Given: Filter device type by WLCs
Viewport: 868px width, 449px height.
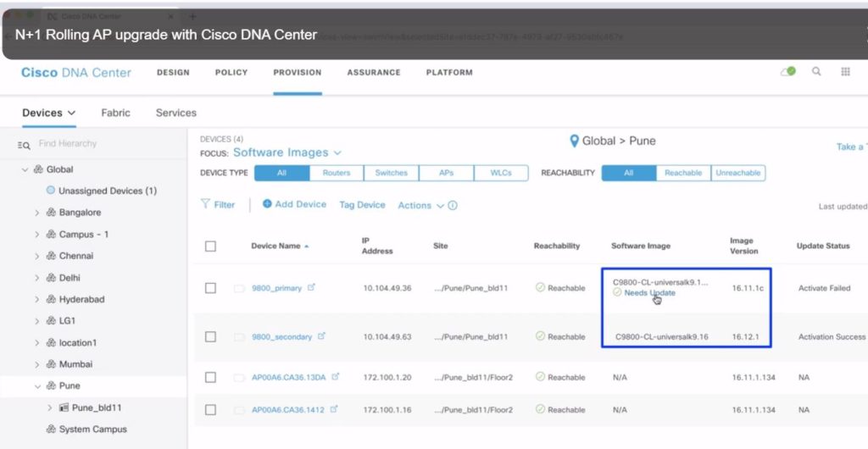Looking at the screenshot, I should click(500, 173).
